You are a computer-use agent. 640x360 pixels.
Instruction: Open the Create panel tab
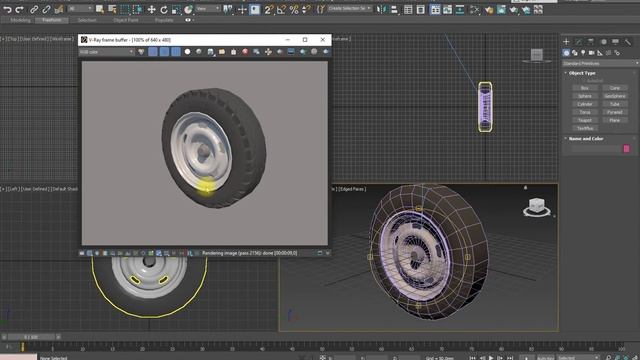click(x=566, y=42)
